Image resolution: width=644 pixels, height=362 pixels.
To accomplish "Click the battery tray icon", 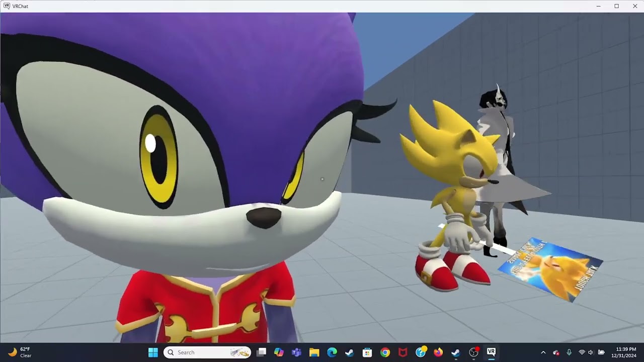I will (x=601, y=352).
